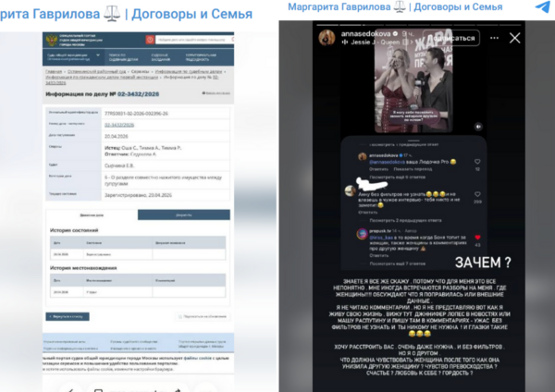Click the ЗАЧЕМ ? story caption
This screenshot has width=555, height=392.
tap(483, 263)
